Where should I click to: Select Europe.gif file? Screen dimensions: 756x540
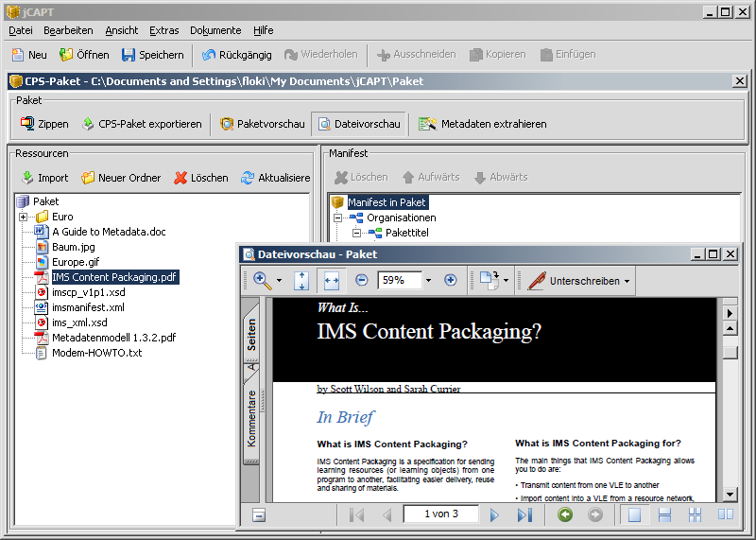(x=76, y=262)
